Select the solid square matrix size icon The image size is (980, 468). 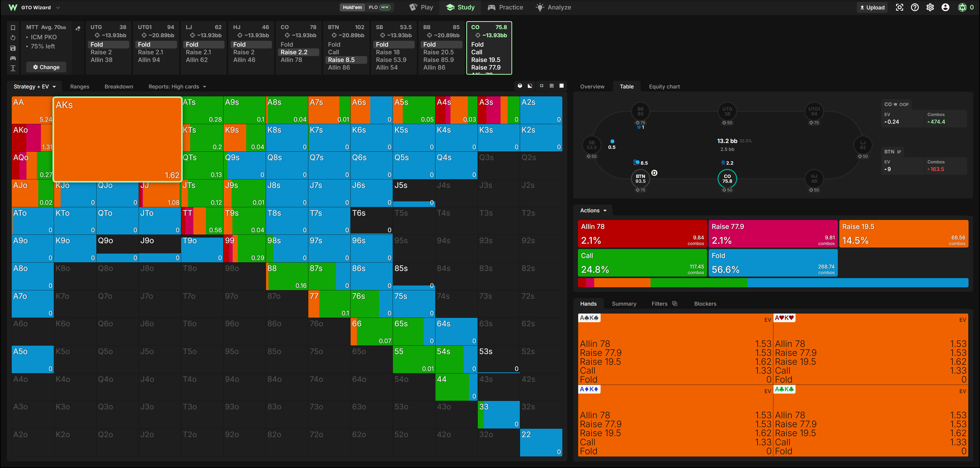[562, 86]
